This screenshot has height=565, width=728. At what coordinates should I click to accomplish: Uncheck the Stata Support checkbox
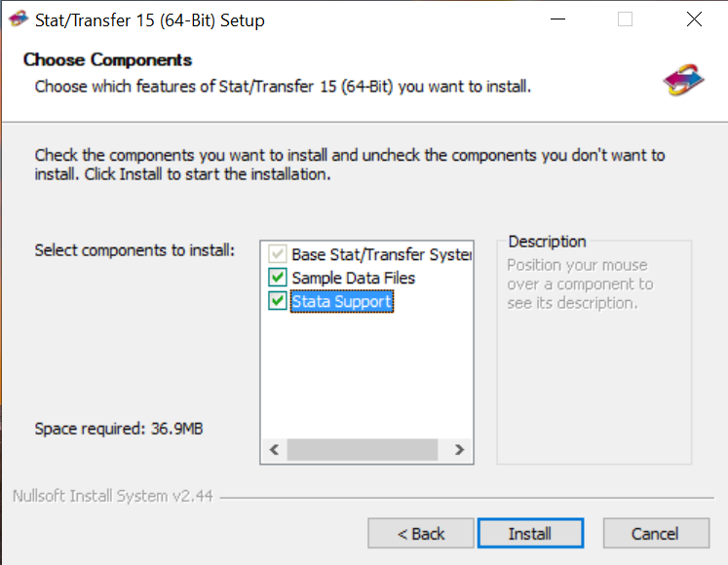[277, 301]
